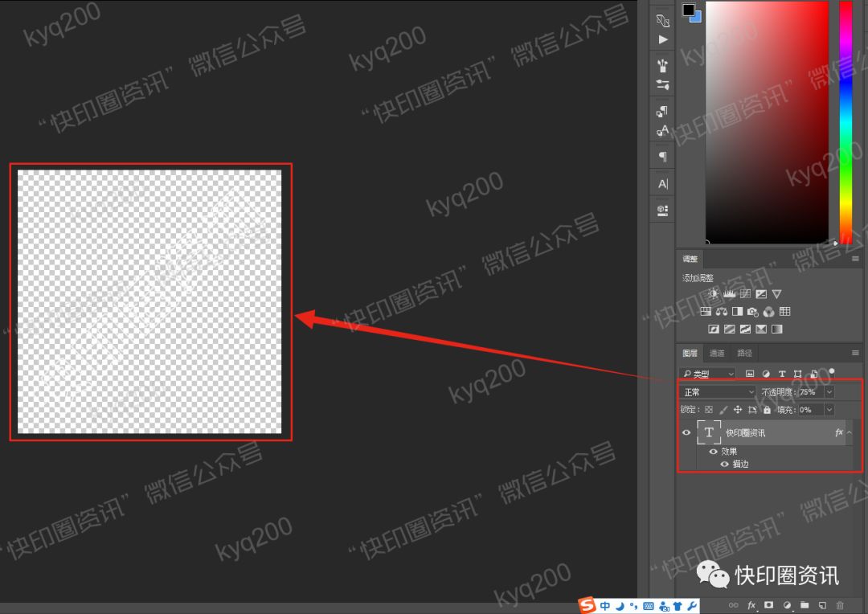Image resolution: width=868 pixels, height=614 pixels.
Task: Open the 3D panel icon
Action: coord(662,211)
